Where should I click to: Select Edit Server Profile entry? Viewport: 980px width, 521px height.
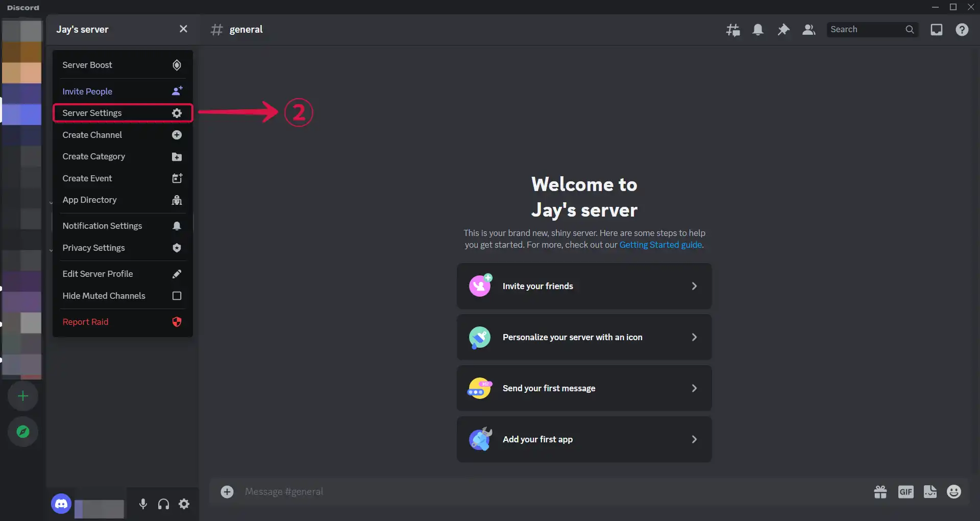point(122,274)
